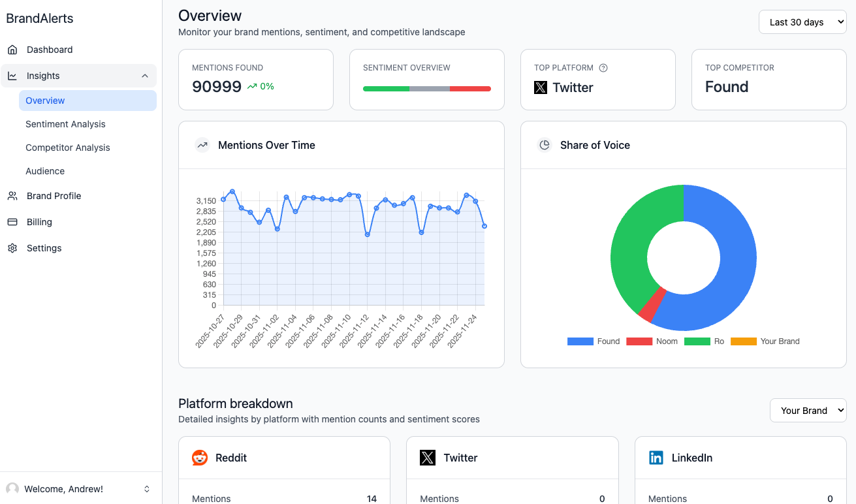Toggle the Ro legend item
This screenshot has height=504, width=856.
point(704,341)
